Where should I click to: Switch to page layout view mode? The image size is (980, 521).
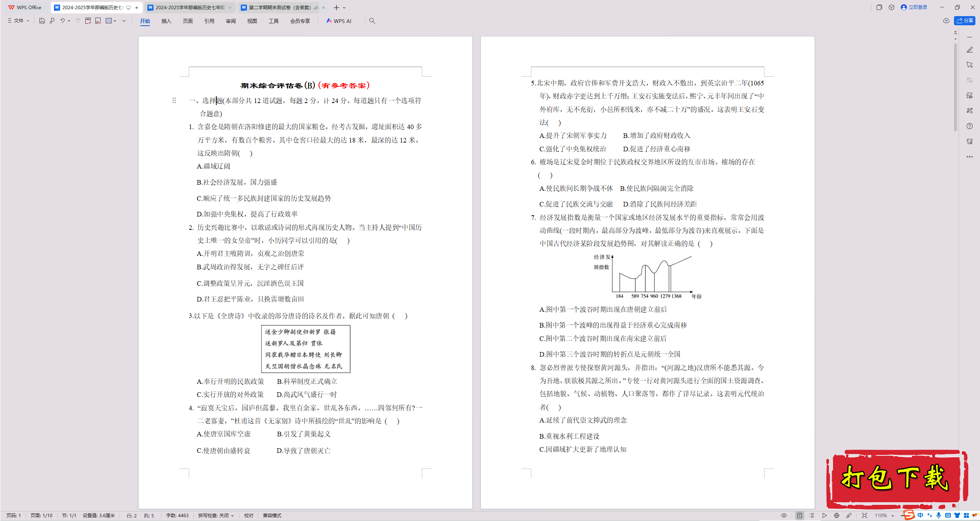pyautogui.click(x=799, y=515)
